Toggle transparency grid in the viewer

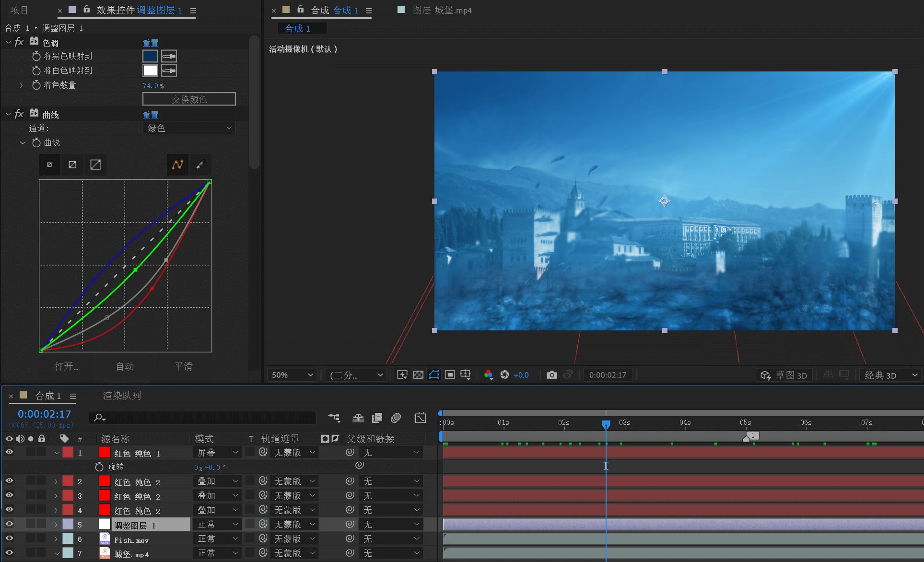coord(418,375)
